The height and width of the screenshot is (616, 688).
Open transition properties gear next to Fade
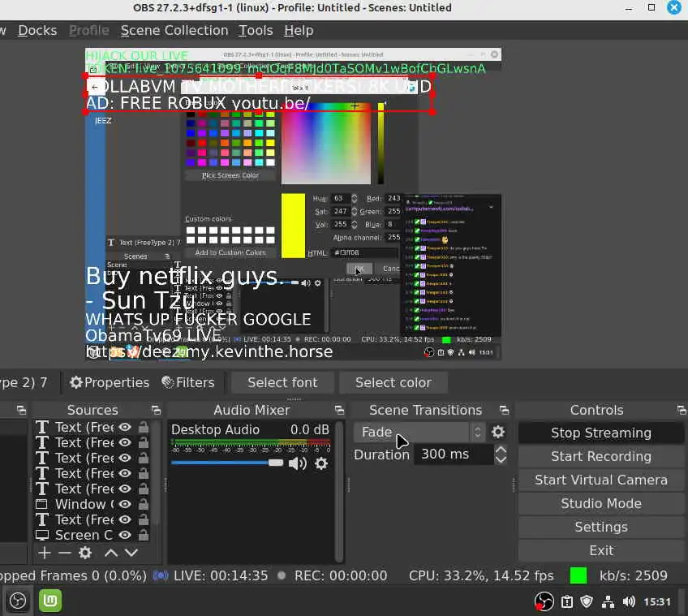[498, 432]
